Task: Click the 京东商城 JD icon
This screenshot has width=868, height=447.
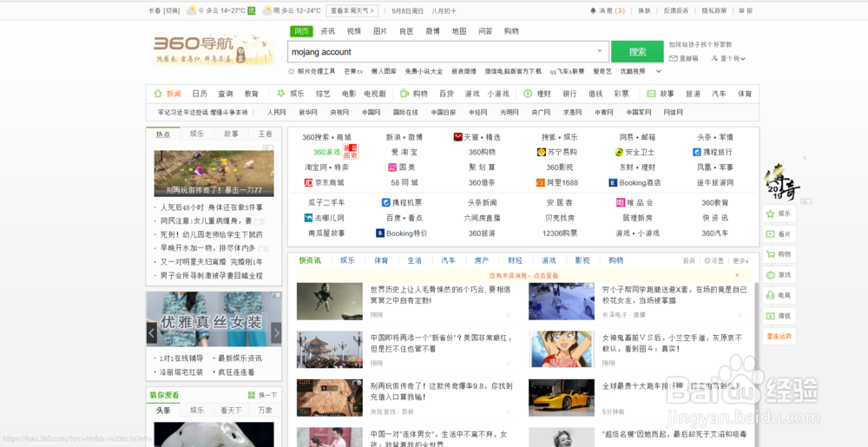Action: click(308, 182)
